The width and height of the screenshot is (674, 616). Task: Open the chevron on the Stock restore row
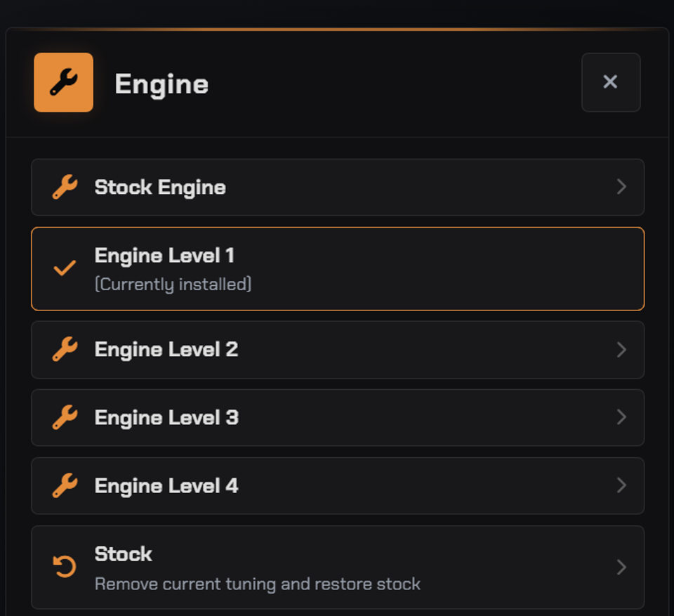click(x=621, y=567)
